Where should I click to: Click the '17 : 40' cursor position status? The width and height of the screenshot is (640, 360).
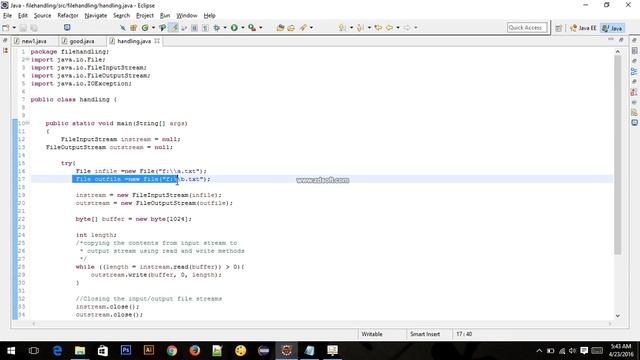coord(464,334)
